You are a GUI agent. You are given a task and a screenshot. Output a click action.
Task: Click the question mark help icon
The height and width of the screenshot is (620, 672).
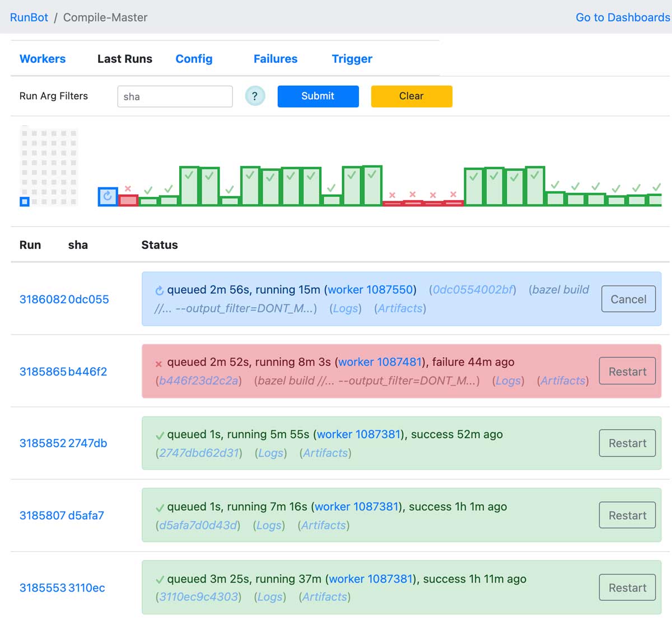(255, 96)
